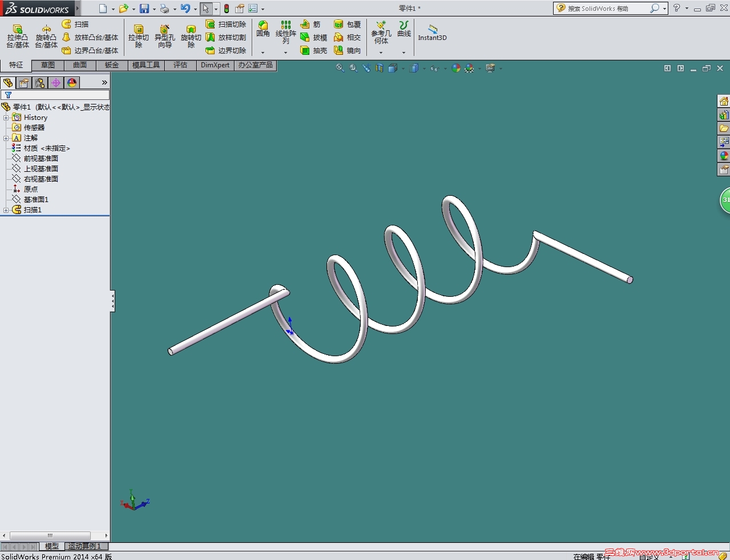Image resolution: width=730 pixels, height=560 pixels.
Task: Switch to the 模具工具 mold tools tab
Action: point(146,65)
